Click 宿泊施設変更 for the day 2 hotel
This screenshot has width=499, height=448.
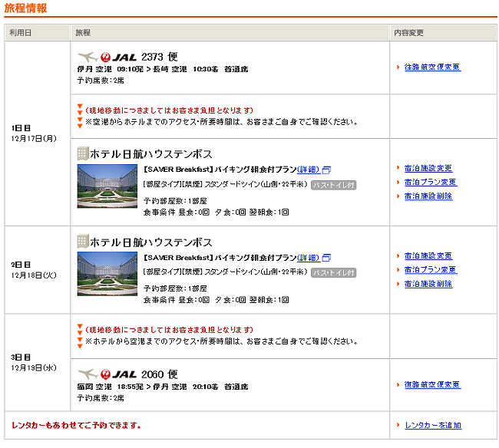click(x=428, y=256)
